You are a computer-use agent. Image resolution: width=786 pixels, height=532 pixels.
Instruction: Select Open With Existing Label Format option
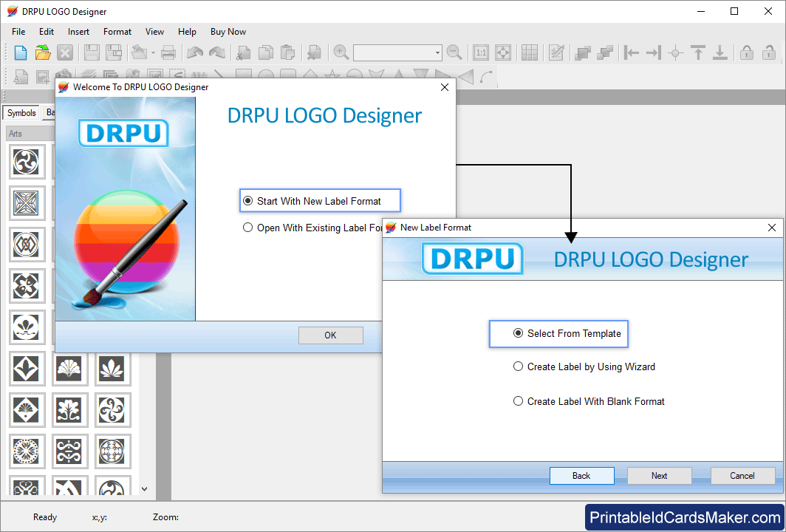pos(312,228)
